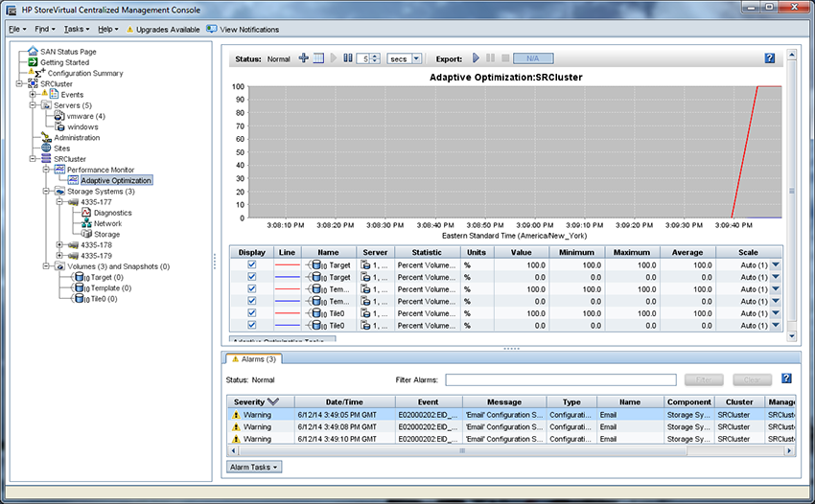
Task: Select the windows server node
Action: click(x=82, y=126)
